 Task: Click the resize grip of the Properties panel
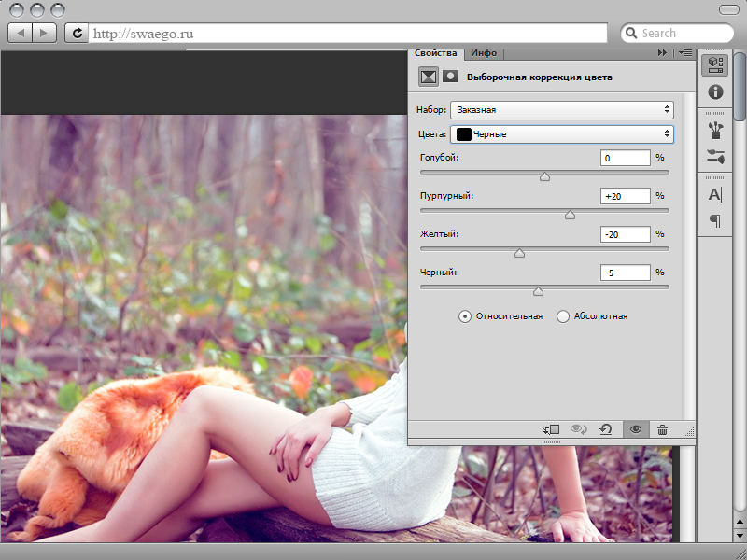(689, 431)
